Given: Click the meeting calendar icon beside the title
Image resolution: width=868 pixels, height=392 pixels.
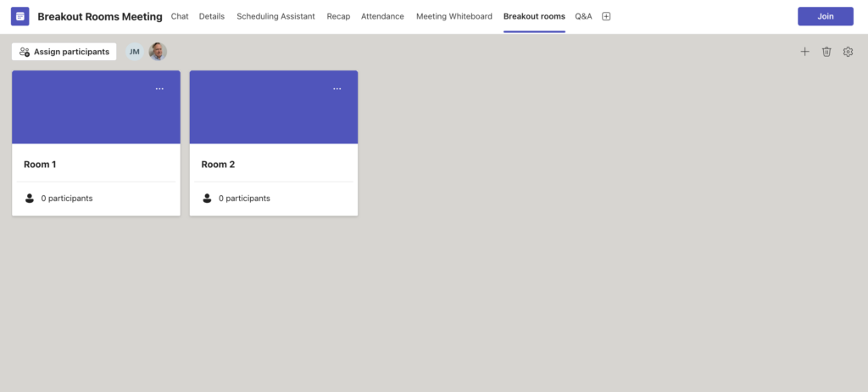Looking at the screenshot, I should 19,16.
